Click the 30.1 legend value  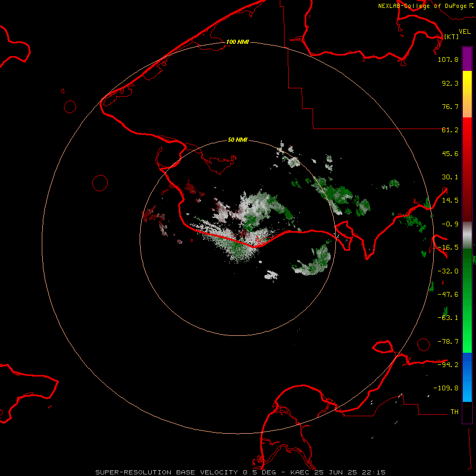coord(450,177)
